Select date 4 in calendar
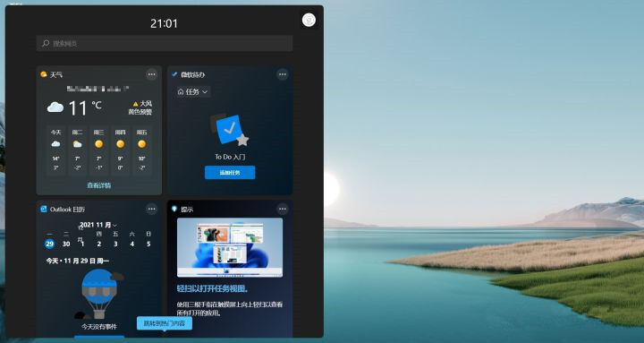The width and height of the screenshot is (644, 343). (x=131, y=244)
